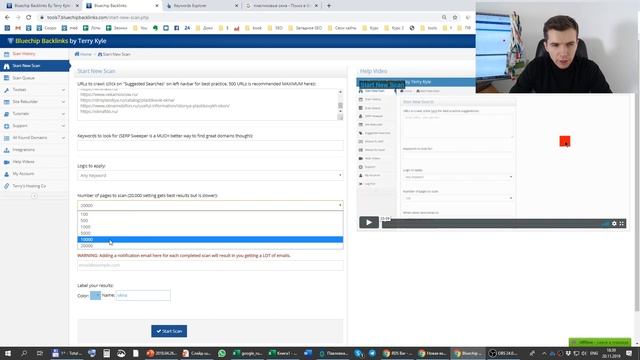640x360 pixels.
Task: Make the help video fullscreen
Action: pos(622,224)
